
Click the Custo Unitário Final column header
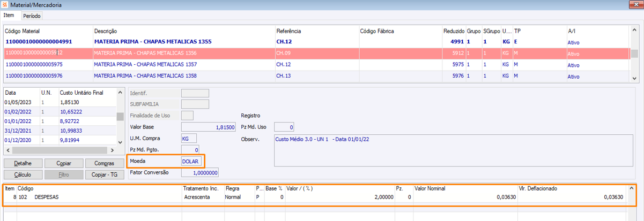click(x=82, y=92)
